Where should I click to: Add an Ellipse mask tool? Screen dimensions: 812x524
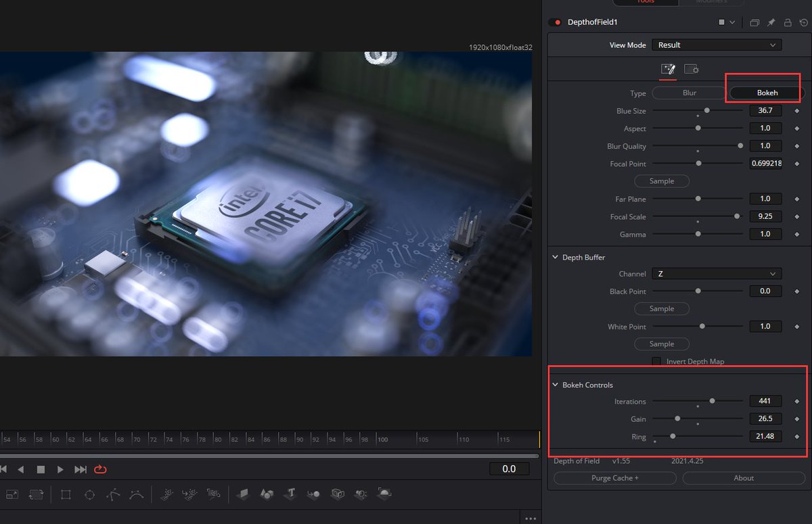89,494
